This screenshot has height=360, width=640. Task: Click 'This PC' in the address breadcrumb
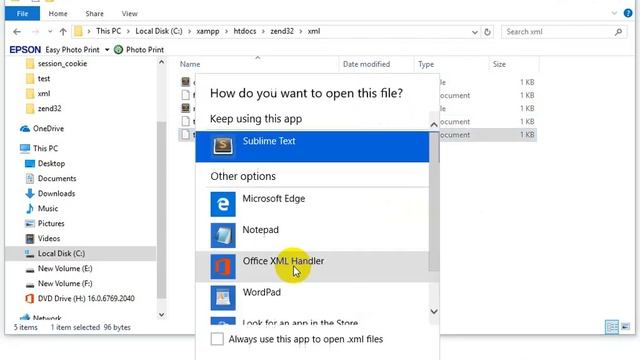(x=109, y=31)
